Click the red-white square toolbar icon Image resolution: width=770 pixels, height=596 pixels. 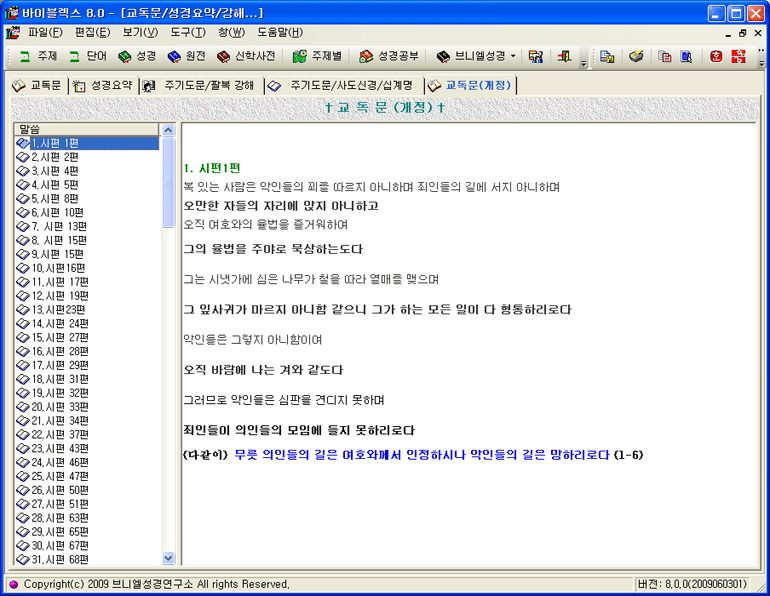click(738, 56)
